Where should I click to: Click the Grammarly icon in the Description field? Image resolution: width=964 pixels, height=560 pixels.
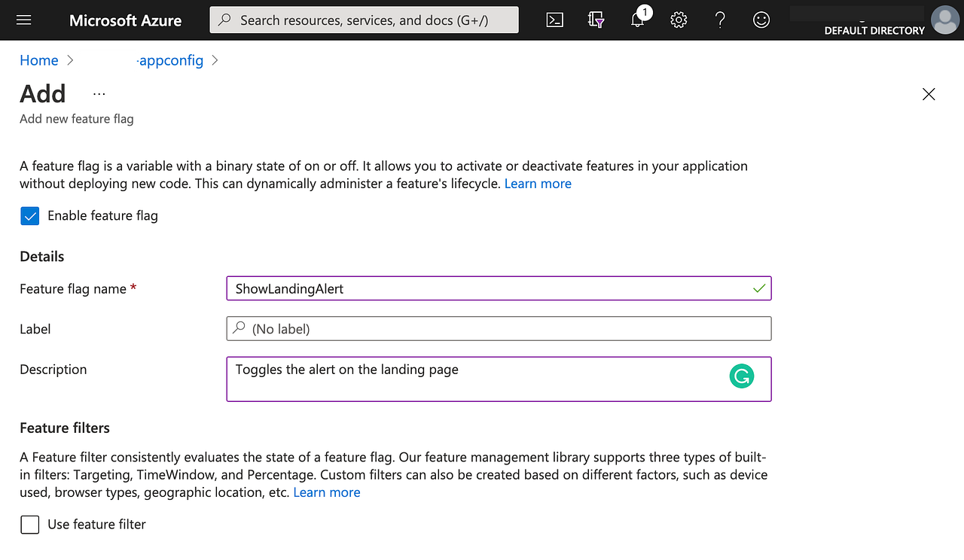[x=742, y=376]
